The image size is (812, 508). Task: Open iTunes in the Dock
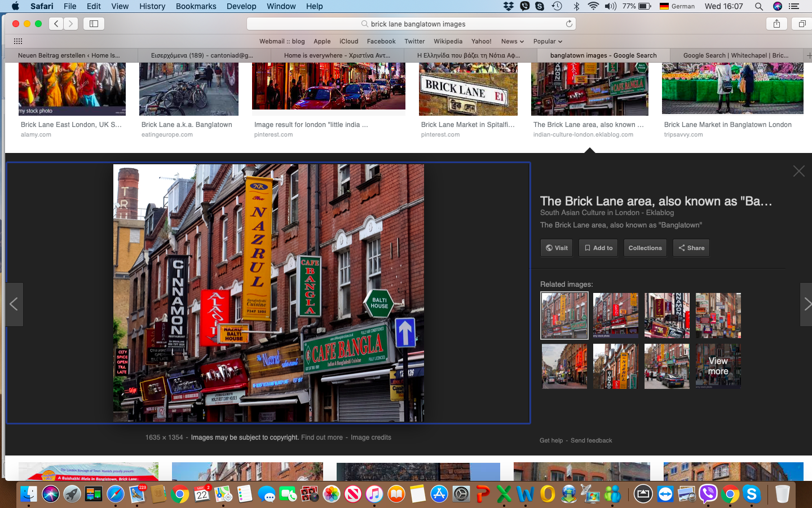374,494
